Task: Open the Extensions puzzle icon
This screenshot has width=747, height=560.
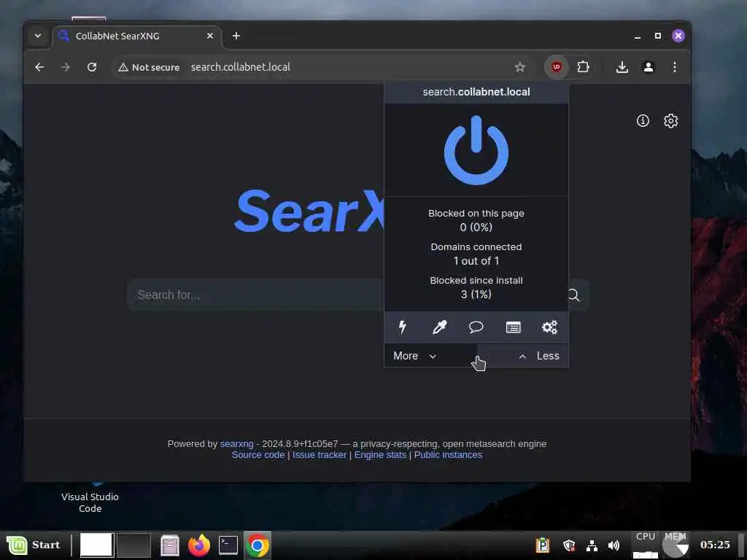Action: (x=583, y=67)
